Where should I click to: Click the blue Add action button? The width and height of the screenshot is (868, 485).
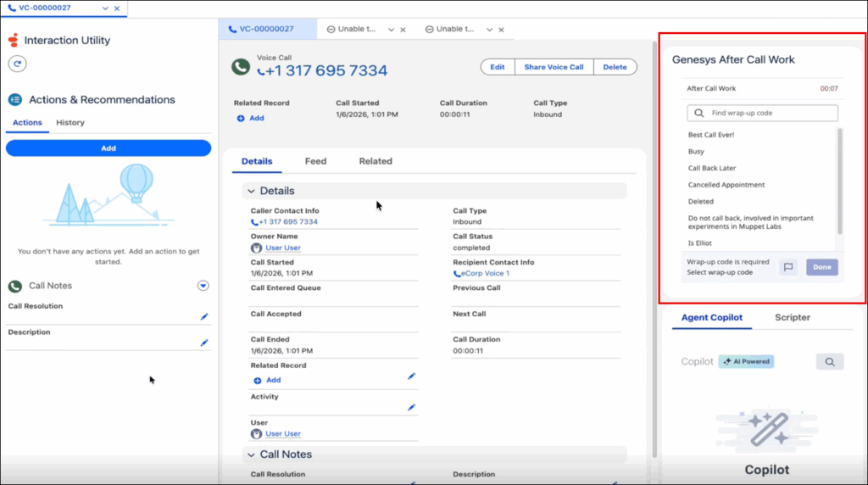(108, 148)
